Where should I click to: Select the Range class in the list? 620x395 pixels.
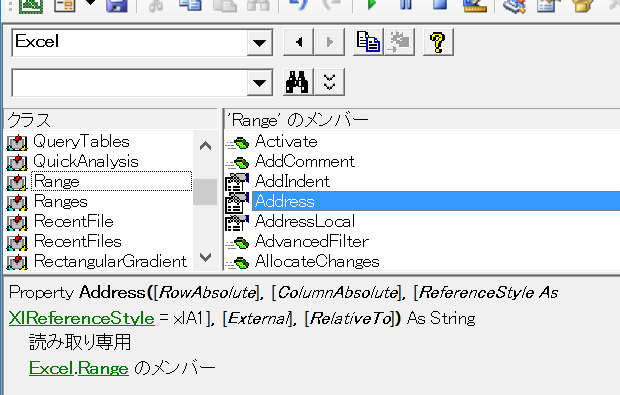point(112,181)
